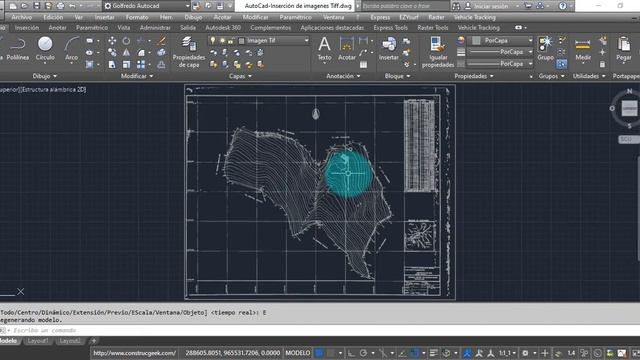Open the PorCapa color dropdown
The height and width of the screenshot is (360, 640).
[530, 40]
